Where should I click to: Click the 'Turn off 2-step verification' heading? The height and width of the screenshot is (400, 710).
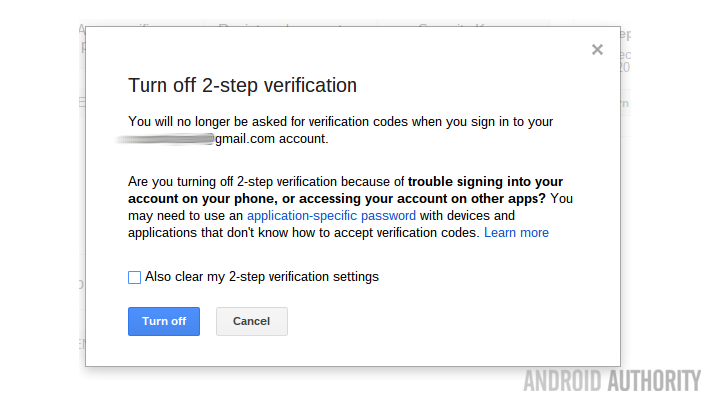(242, 85)
